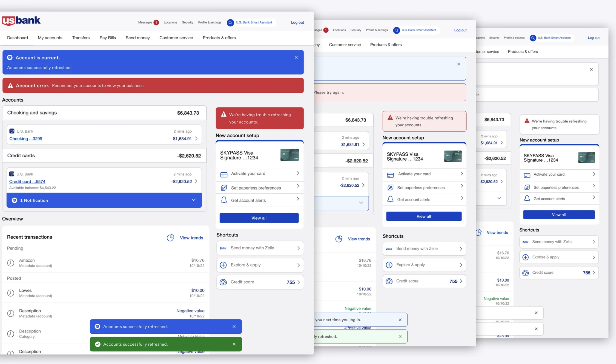Image resolution: width=616 pixels, height=364 pixels.
Task: Open Pay Bills menu
Action: (x=108, y=38)
